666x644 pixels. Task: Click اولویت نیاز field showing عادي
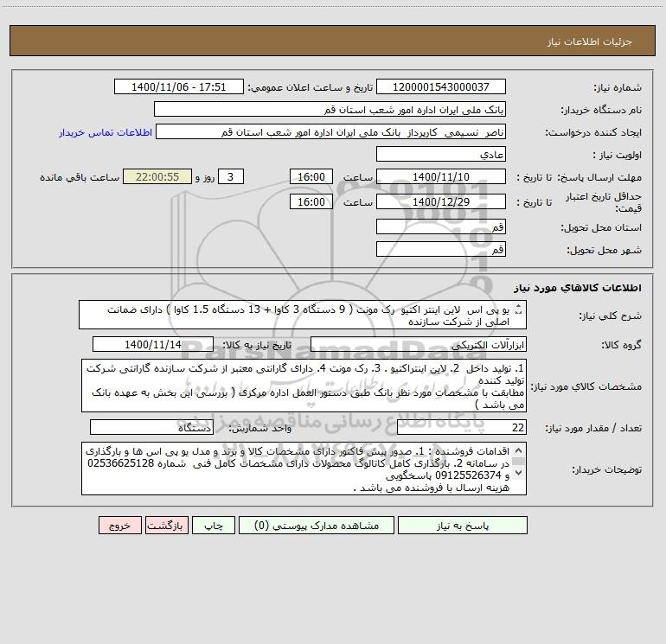pyautogui.click(x=441, y=154)
